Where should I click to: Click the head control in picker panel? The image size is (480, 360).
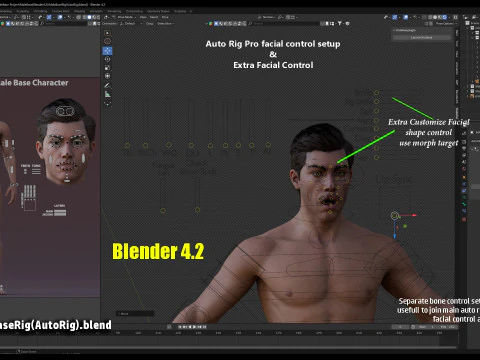click(65, 111)
